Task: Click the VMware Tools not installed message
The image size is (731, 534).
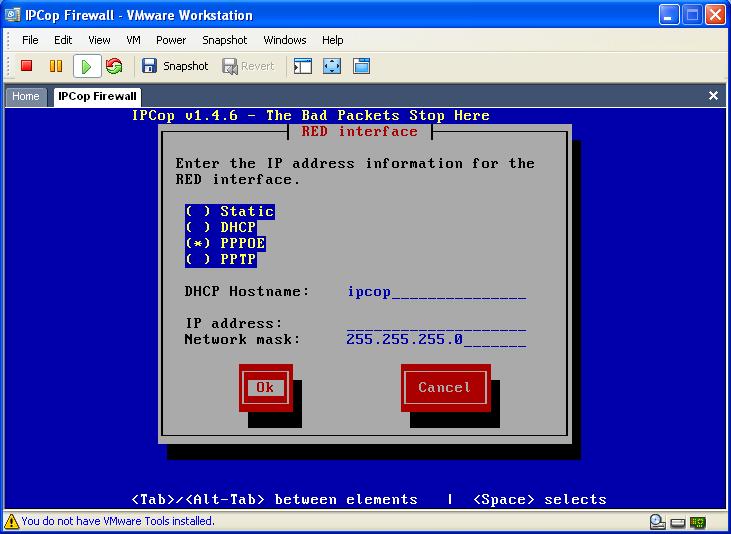Action: pos(118,521)
